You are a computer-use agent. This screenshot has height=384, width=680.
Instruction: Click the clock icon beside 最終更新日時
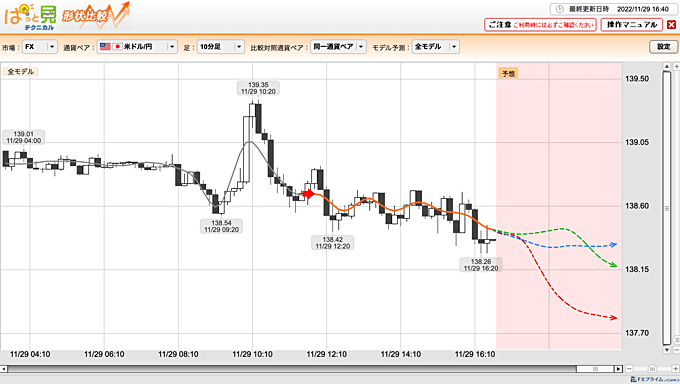pyautogui.click(x=560, y=9)
